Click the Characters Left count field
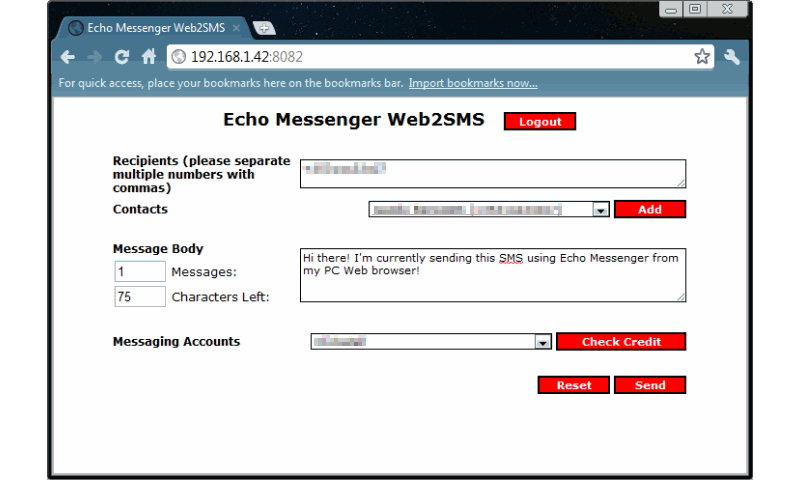800x480 pixels. click(x=140, y=296)
